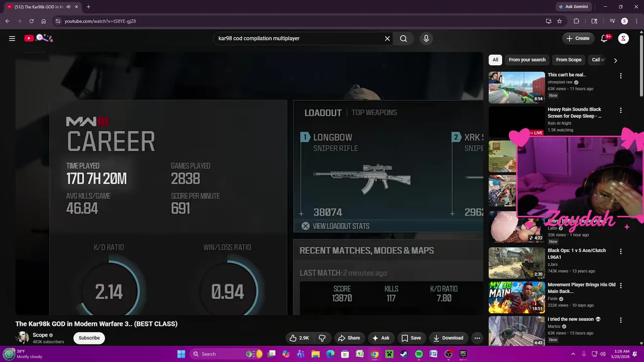Image resolution: width=644 pixels, height=362 pixels.
Task: Clear the search box with the X
Action: 387,38
